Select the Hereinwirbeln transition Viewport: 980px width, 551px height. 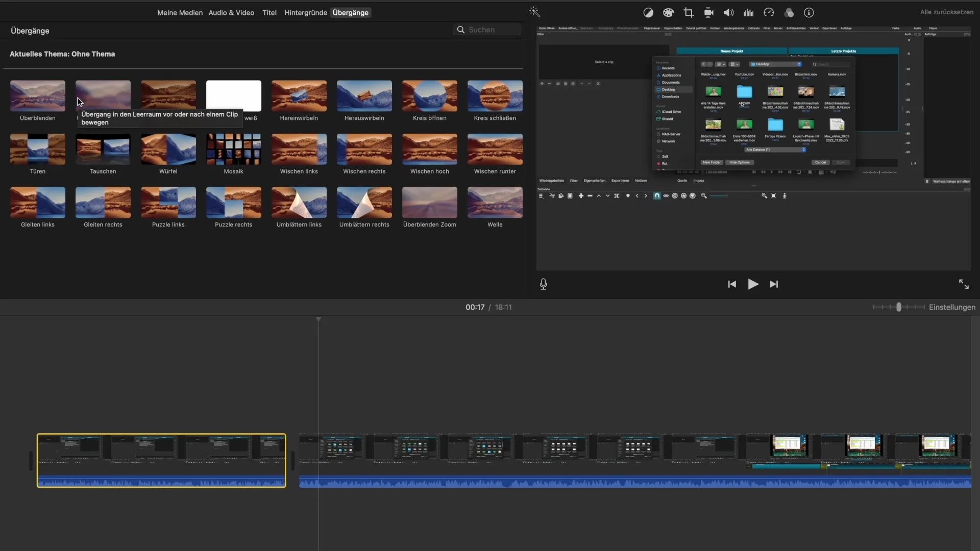299,95
